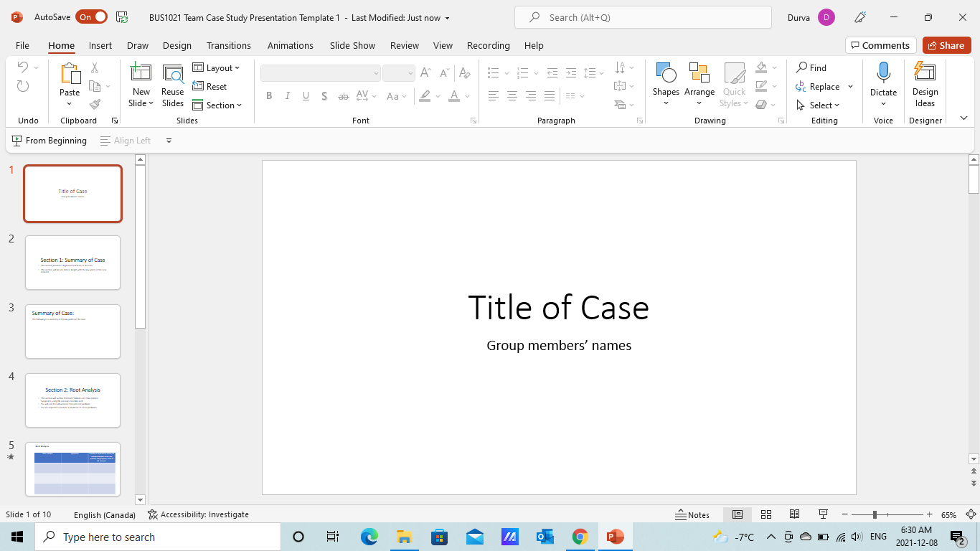
Task: Toggle AutoSave switch off
Action: pyautogui.click(x=91, y=17)
